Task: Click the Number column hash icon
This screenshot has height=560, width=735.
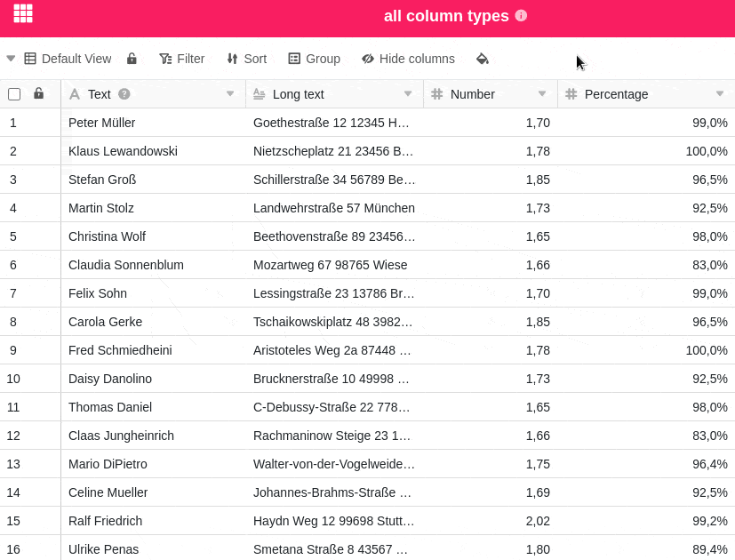Action: pyautogui.click(x=436, y=94)
